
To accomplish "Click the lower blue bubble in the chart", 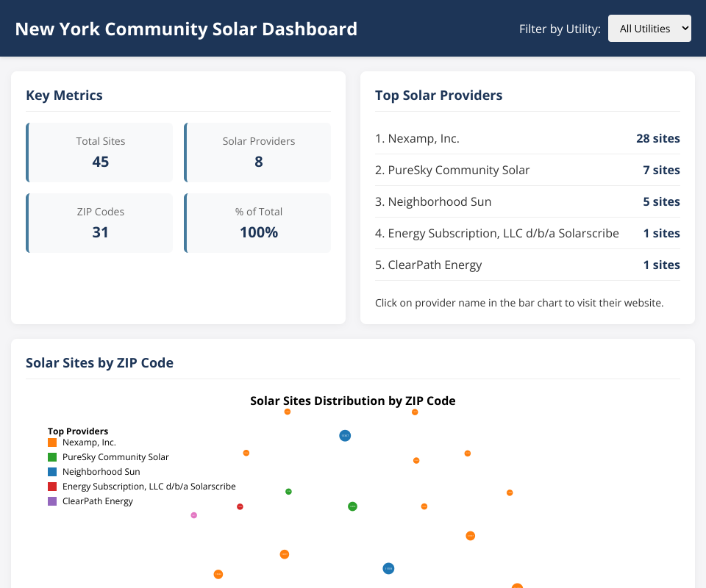I will pos(388,568).
